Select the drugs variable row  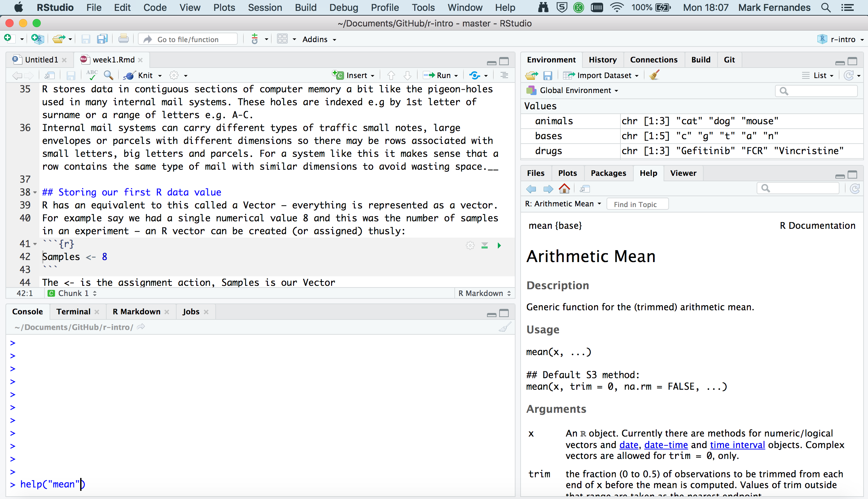tap(692, 151)
